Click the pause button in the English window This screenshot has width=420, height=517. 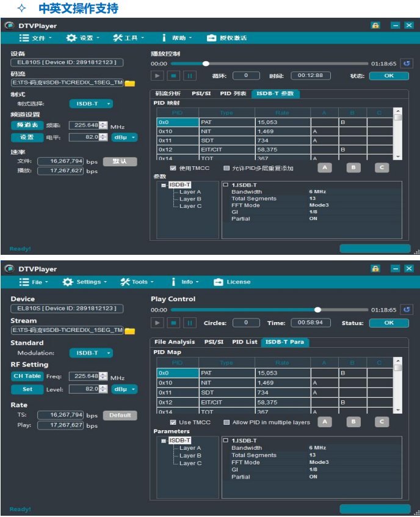[x=190, y=323]
